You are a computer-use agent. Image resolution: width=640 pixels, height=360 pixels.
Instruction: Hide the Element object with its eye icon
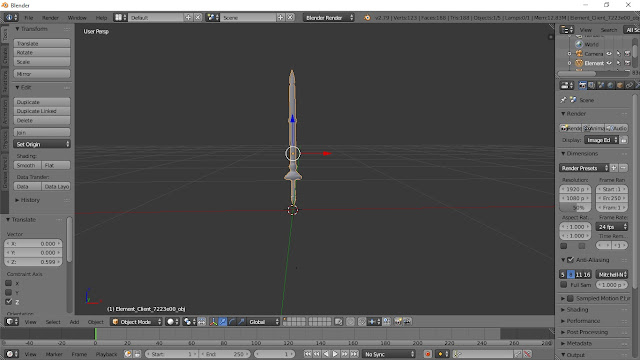(609, 63)
